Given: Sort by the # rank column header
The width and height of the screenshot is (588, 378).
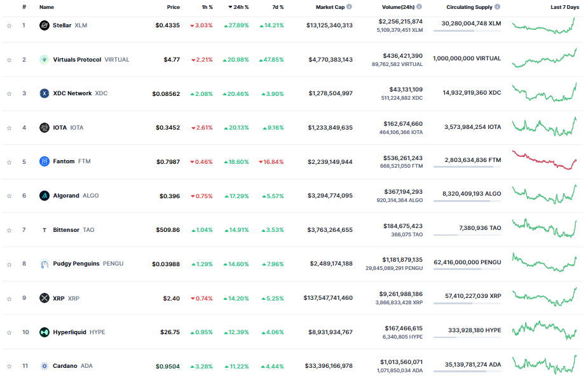Looking at the screenshot, I should [x=24, y=7].
